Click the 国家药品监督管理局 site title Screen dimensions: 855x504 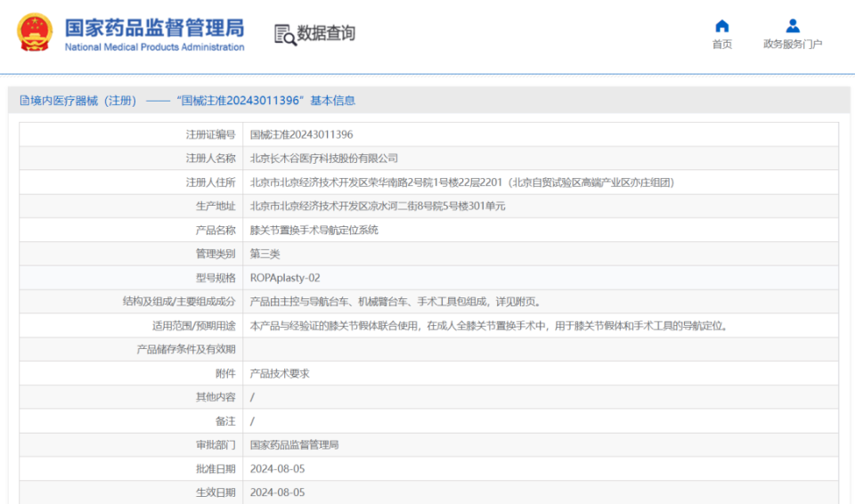tap(154, 27)
